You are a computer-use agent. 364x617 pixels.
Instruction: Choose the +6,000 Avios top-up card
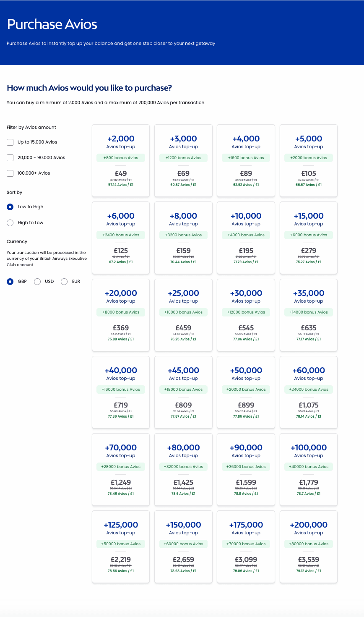coord(121,238)
